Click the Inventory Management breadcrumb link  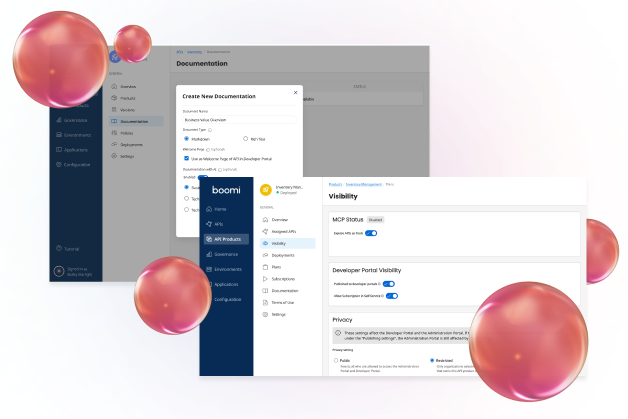point(363,184)
